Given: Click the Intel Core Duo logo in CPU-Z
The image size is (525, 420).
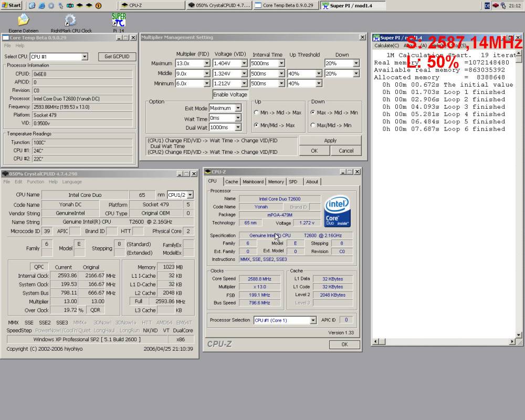Looking at the screenshot, I should point(337,212).
